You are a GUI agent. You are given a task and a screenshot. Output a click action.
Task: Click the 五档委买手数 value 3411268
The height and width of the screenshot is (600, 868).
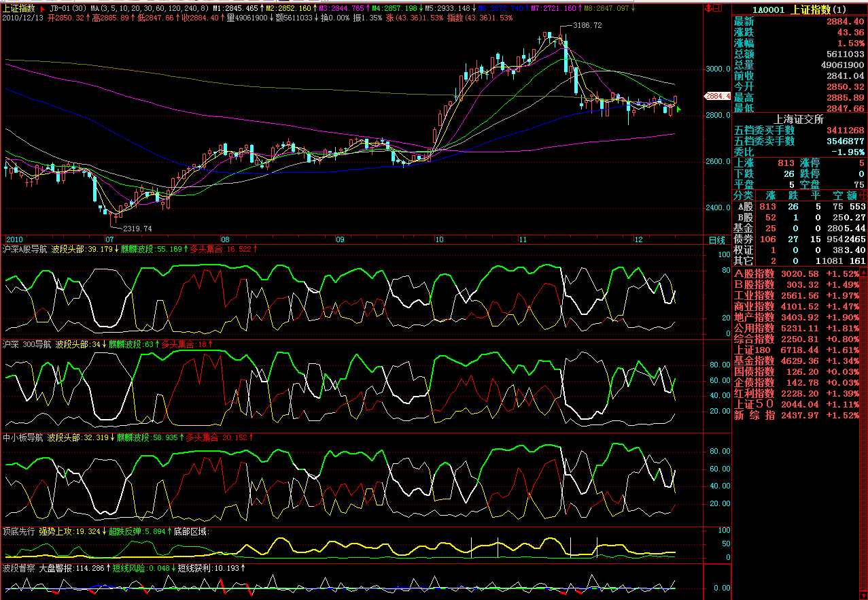[x=845, y=130]
